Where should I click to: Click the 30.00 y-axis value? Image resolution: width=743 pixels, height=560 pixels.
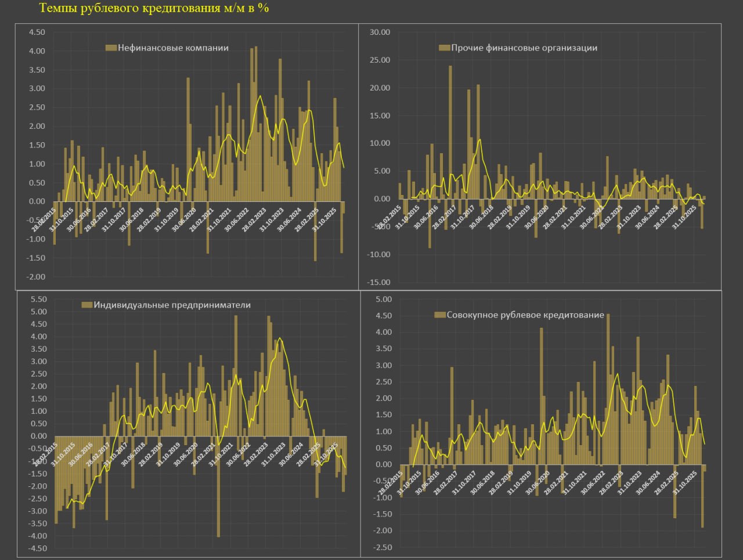(380, 32)
